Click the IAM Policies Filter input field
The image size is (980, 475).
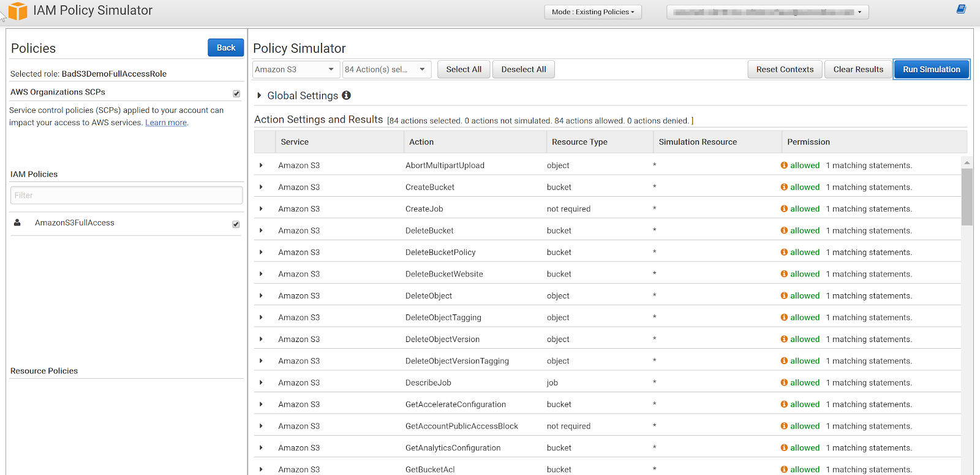(x=127, y=196)
